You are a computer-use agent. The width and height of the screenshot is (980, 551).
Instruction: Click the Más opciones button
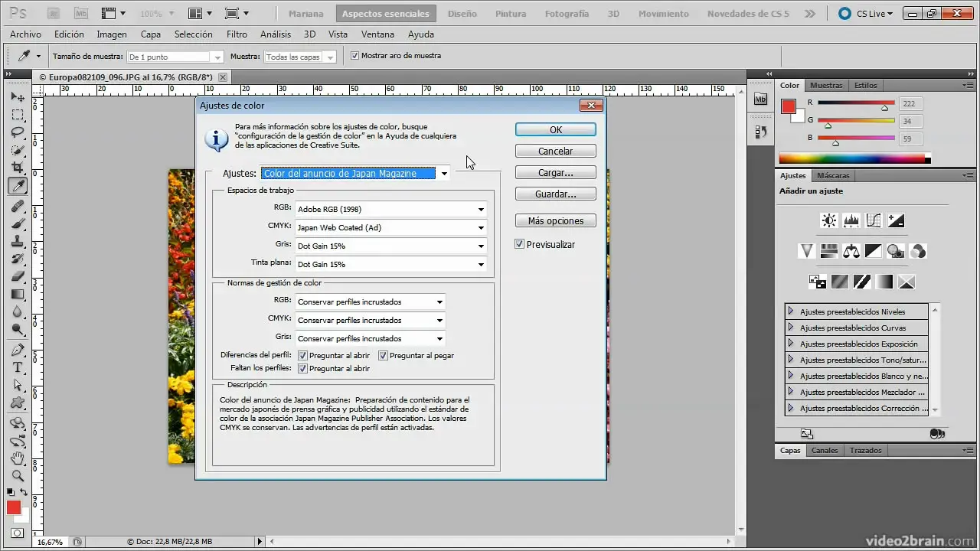[556, 221]
